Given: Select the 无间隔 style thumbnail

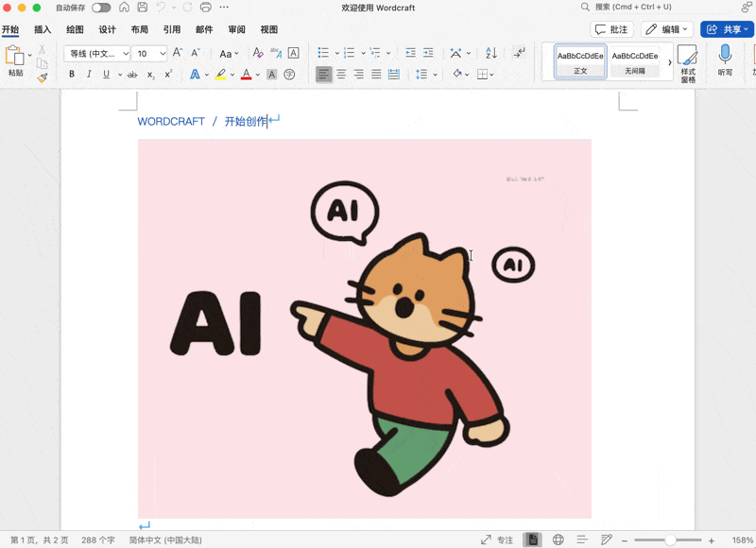Looking at the screenshot, I should [635, 61].
